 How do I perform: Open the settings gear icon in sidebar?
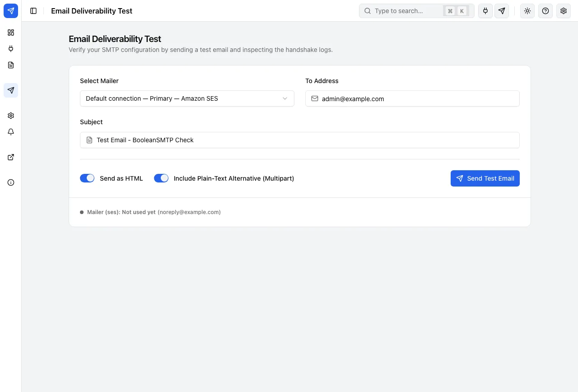(x=11, y=116)
